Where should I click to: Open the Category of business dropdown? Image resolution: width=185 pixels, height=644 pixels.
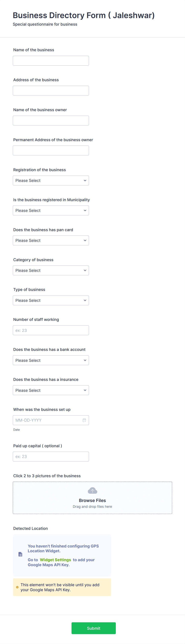[x=51, y=270]
